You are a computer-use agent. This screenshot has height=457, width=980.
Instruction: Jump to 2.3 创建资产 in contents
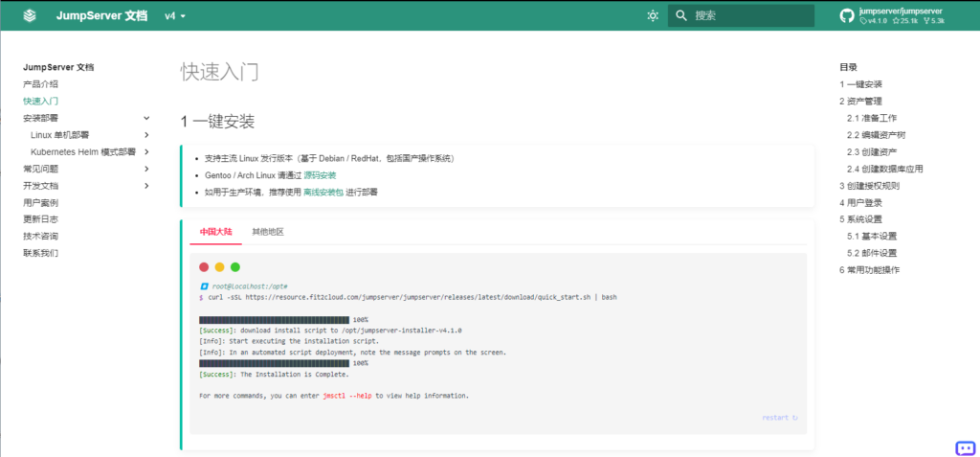[x=871, y=152]
